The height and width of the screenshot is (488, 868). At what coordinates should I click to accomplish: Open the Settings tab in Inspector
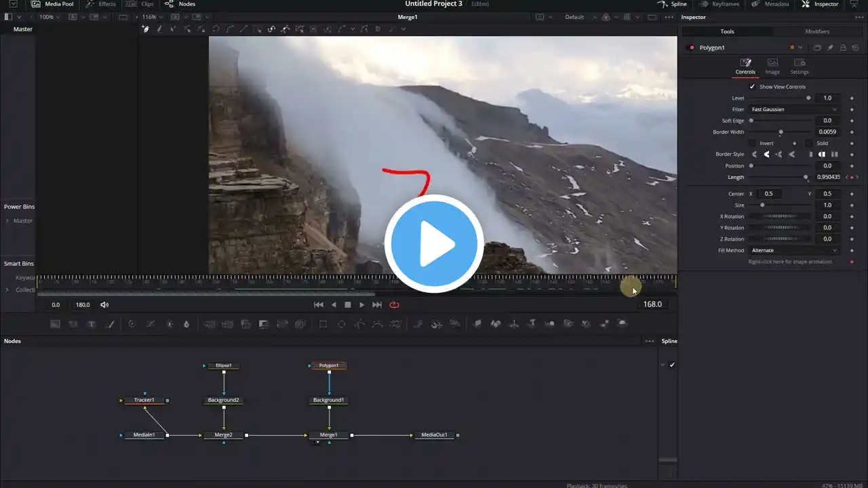[800, 66]
